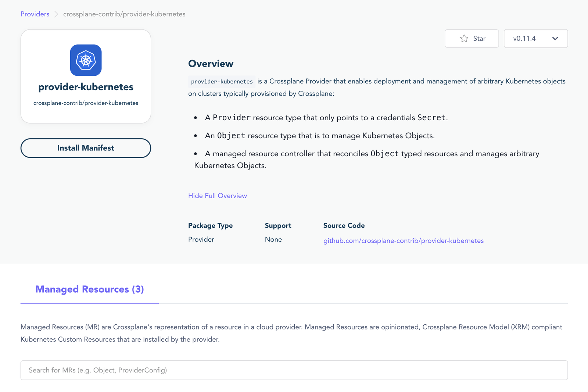Navigate back using the Providers breadcrumb
This screenshot has width=588, height=392.
(35, 14)
